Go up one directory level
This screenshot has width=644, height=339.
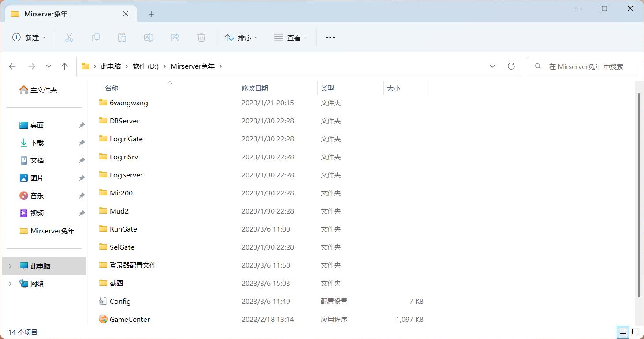point(65,66)
